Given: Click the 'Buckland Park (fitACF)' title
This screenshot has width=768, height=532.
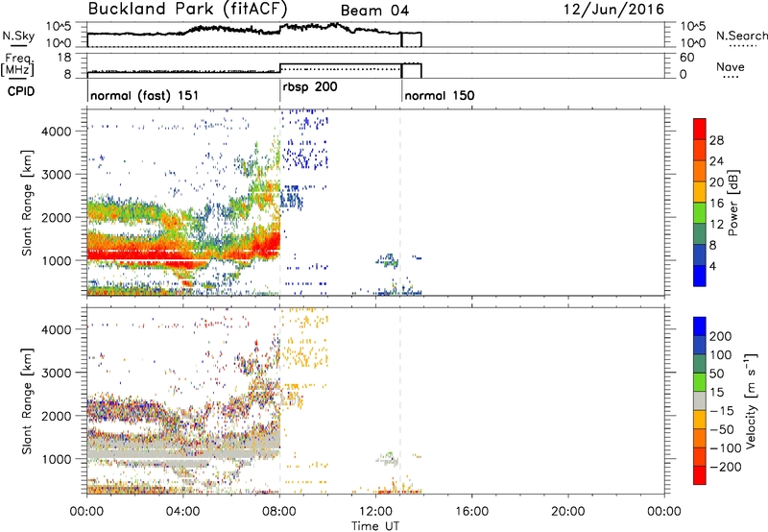Looking at the screenshot, I should (187, 10).
